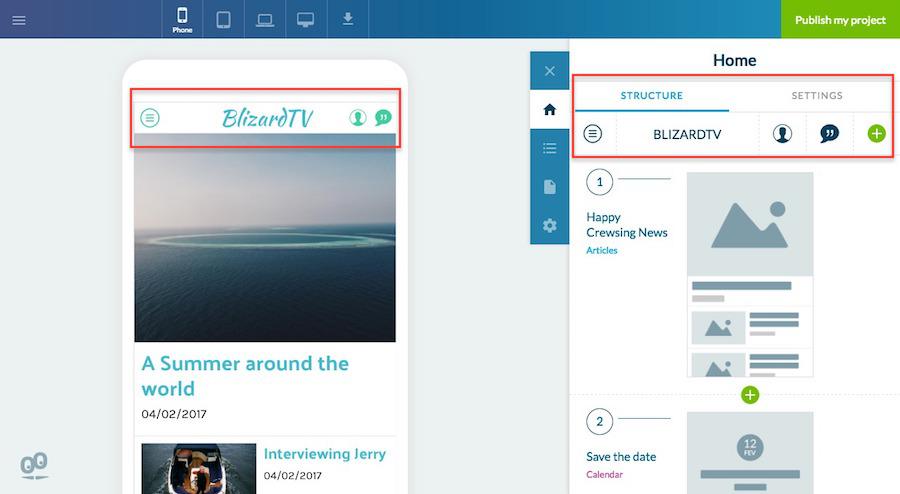Image resolution: width=900 pixels, height=494 pixels.
Task: Open the list icon in sidebar
Action: click(x=549, y=148)
